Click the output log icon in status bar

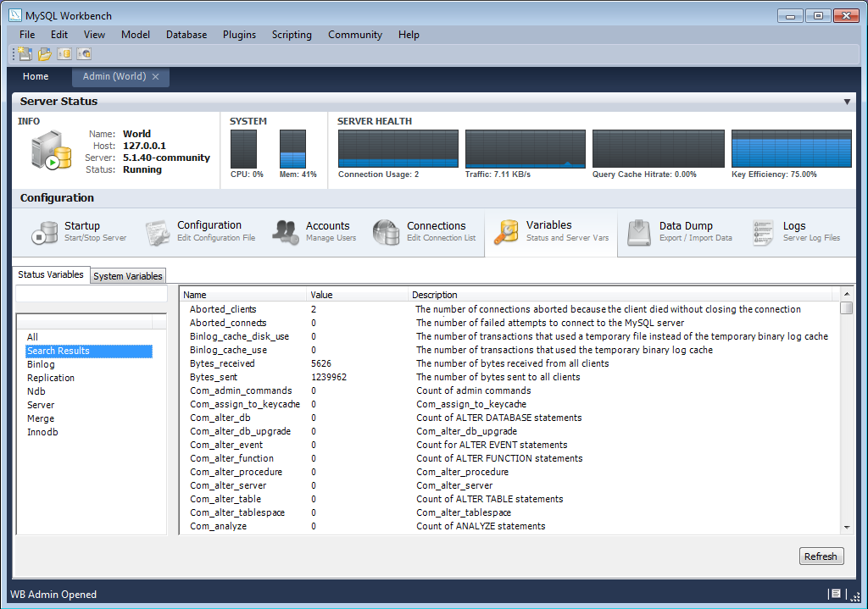[x=836, y=594]
